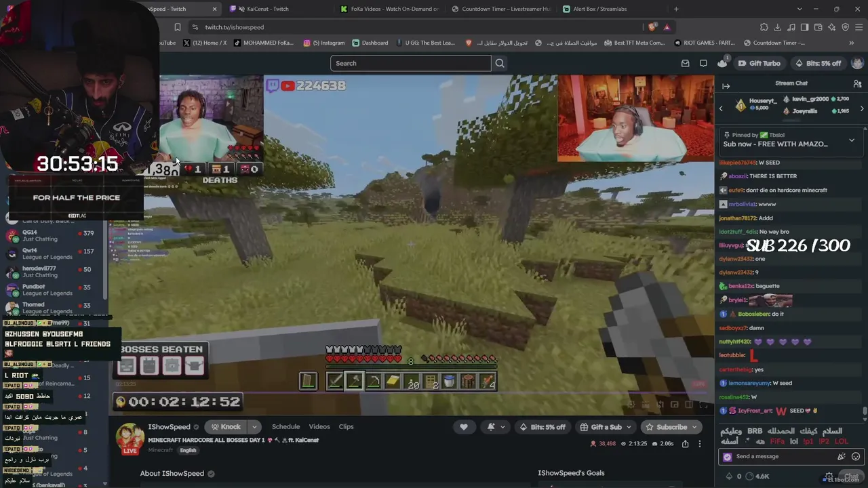Screen dimensions: 868x488
Task: Open the Brave VPN shield icon
Action: pos(846,27)
